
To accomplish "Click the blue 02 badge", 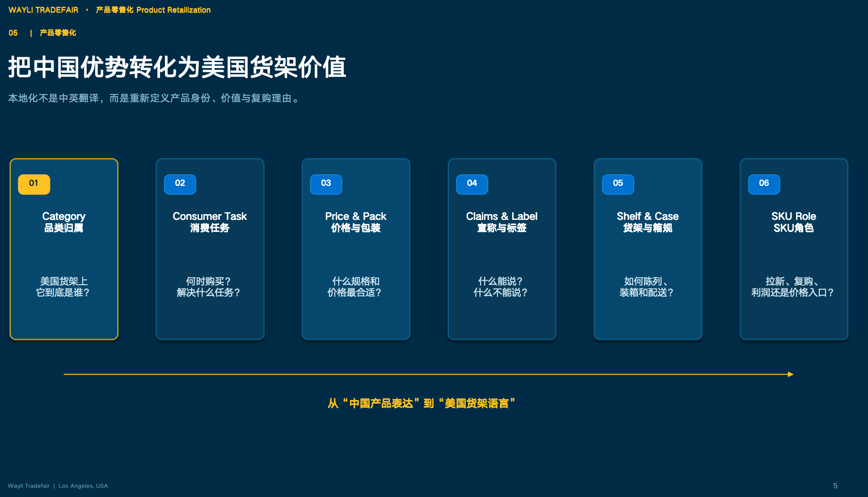I will click(180, 184).
